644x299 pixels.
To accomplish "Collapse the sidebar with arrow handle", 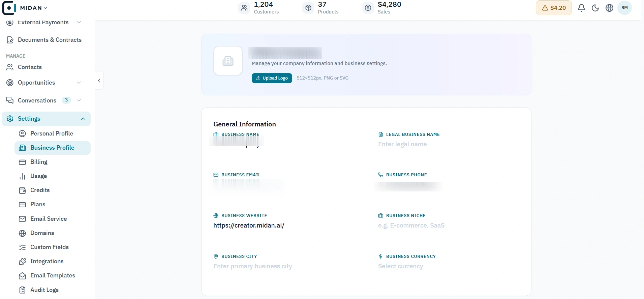I will (99, 81).
